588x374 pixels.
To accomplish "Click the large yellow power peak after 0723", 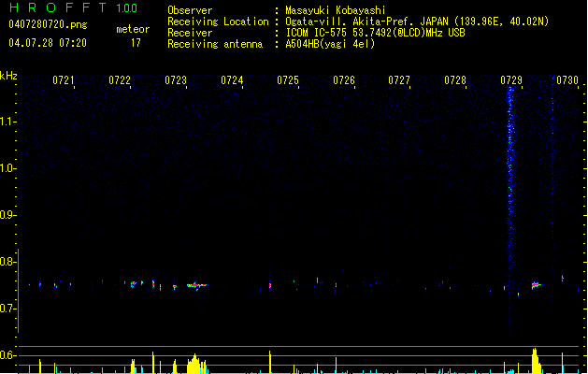I will pos(194,364).
